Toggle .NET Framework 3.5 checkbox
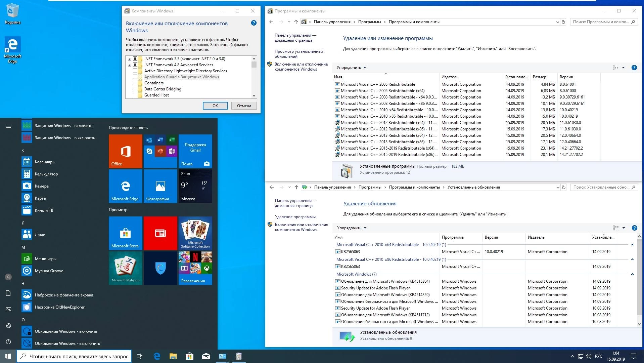Viewport: 644px width, 363px height. 135,59
